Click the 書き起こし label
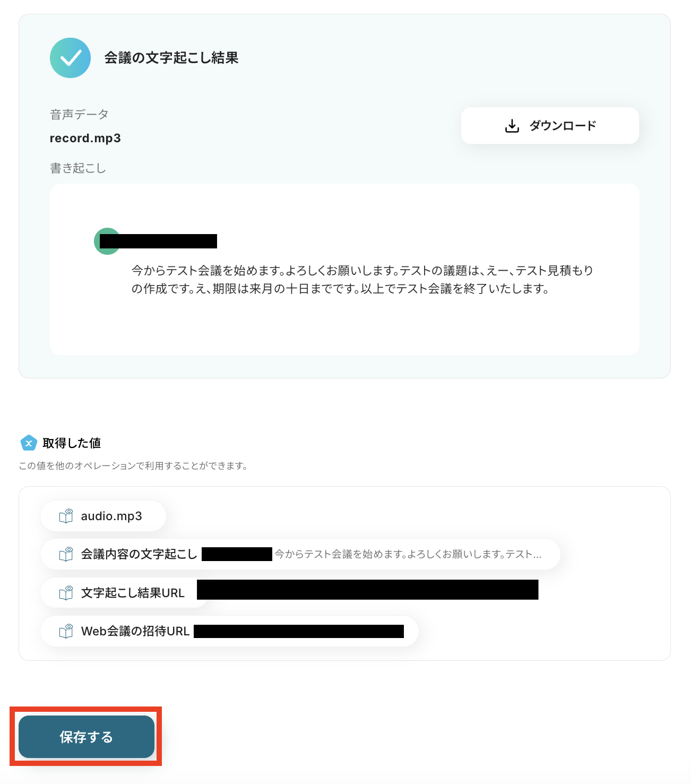Image resolution: width=691 pixels, height=784 pixels. [x=78, y=168]
